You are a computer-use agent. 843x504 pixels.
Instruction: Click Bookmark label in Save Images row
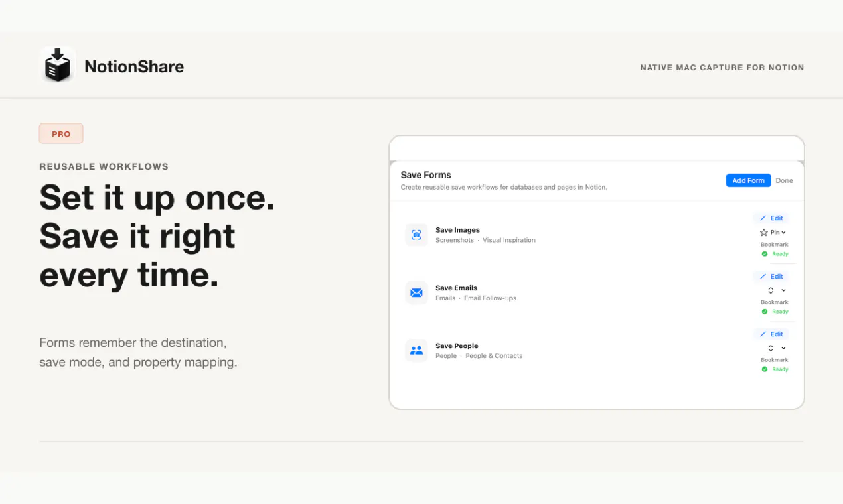click(774, 245)
